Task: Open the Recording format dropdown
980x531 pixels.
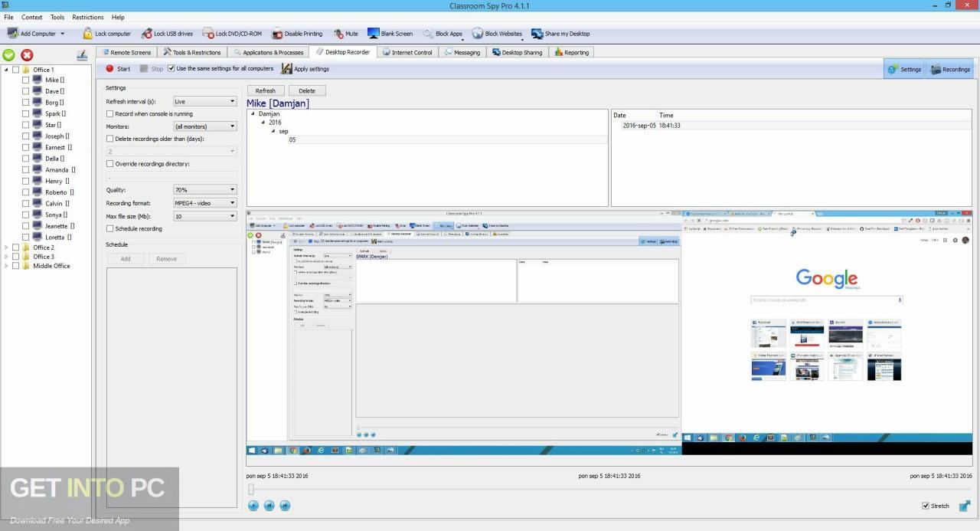Action: (x=205, y=203)
